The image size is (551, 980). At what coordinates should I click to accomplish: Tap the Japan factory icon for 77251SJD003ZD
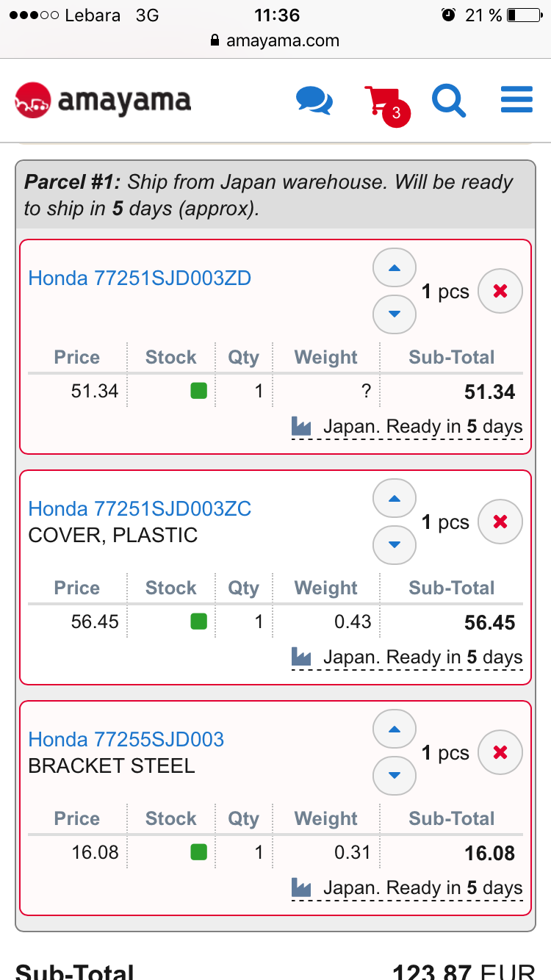coord(301,427)
